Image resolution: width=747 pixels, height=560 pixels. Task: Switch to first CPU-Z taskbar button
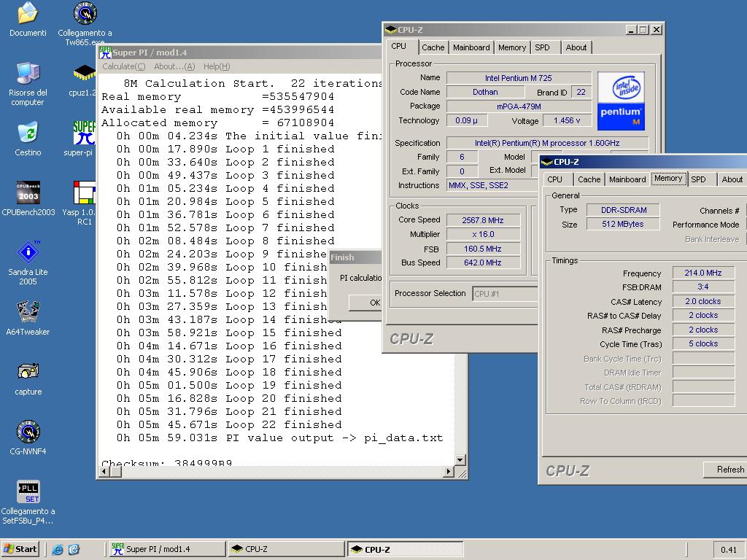coord(286,549)
